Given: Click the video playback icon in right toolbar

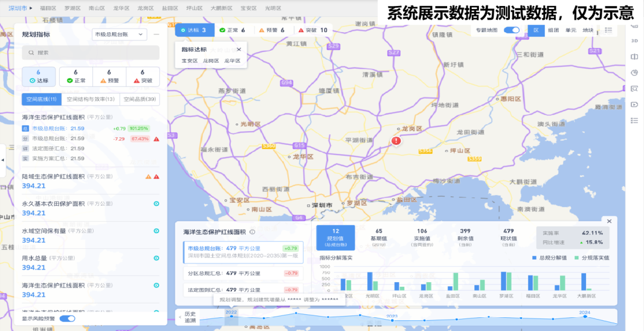Looking at the screenshot, I should [634, 105].
